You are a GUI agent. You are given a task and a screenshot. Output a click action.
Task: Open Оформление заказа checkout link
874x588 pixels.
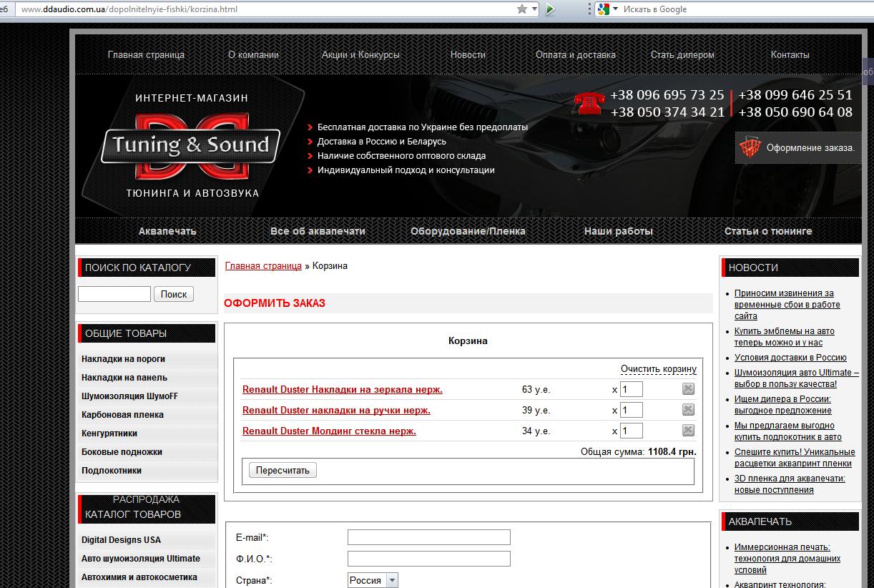[810, 148]
